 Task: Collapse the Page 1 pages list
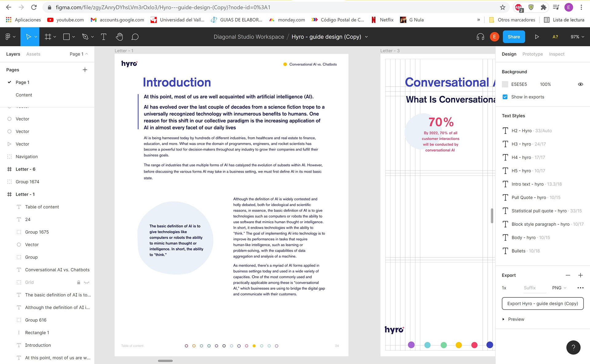[x=79, y=54]
